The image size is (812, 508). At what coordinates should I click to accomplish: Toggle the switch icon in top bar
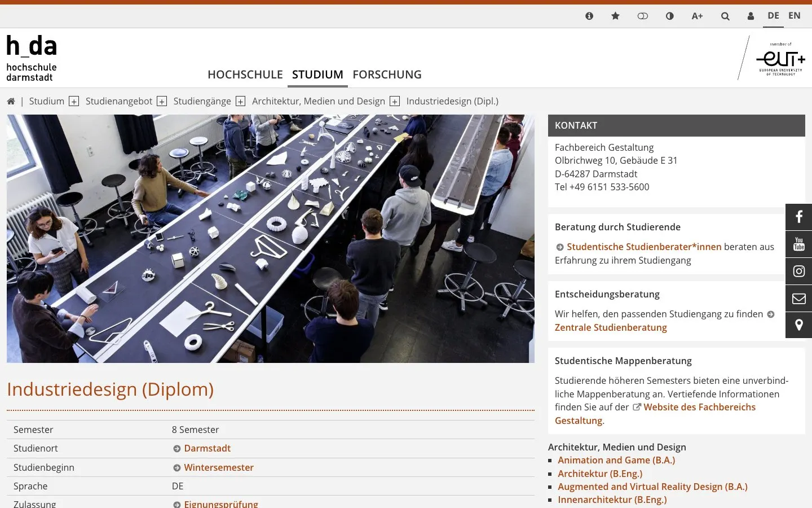coord(642,16)
